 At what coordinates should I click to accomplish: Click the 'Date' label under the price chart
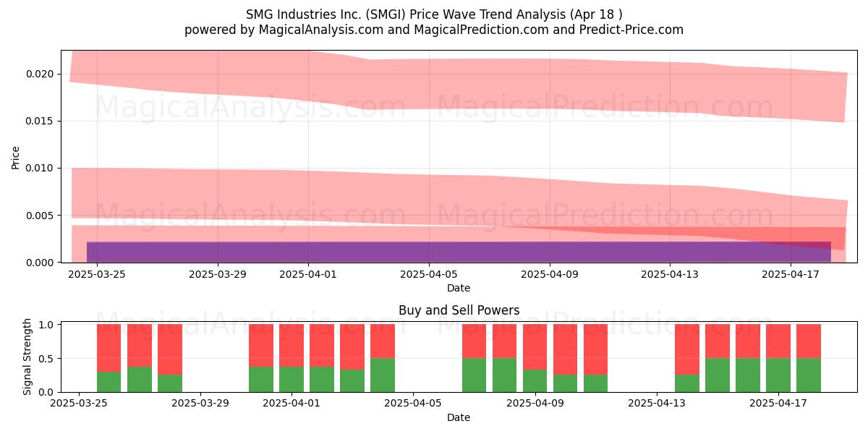click(x=459, y=288)
